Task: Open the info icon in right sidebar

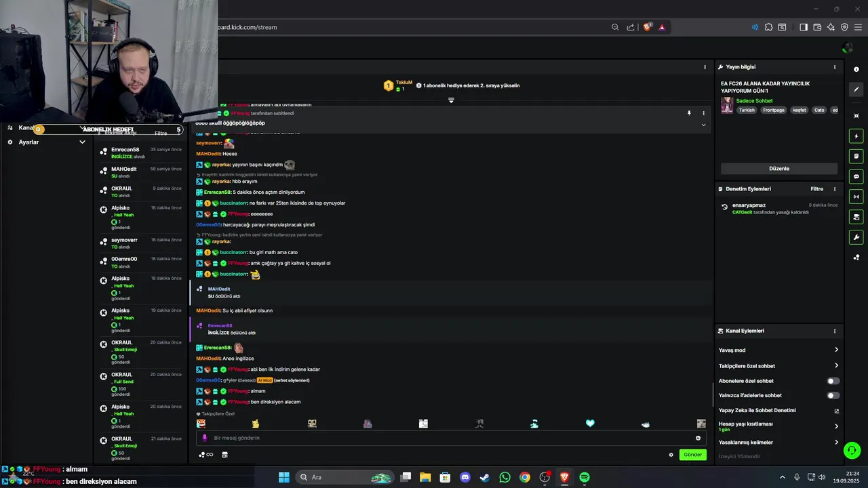Action: (x=856, y=69)
